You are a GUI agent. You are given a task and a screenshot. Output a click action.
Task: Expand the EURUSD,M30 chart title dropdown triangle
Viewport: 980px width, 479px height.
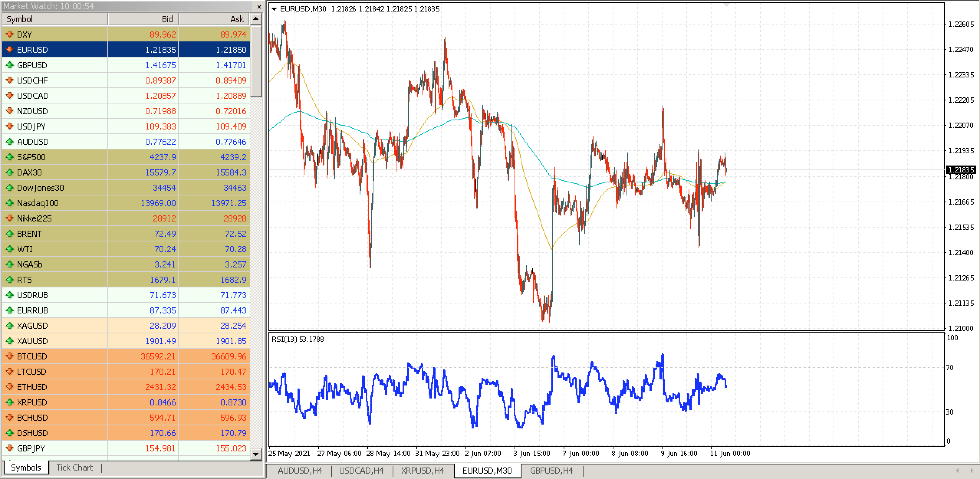pos(274,9)
